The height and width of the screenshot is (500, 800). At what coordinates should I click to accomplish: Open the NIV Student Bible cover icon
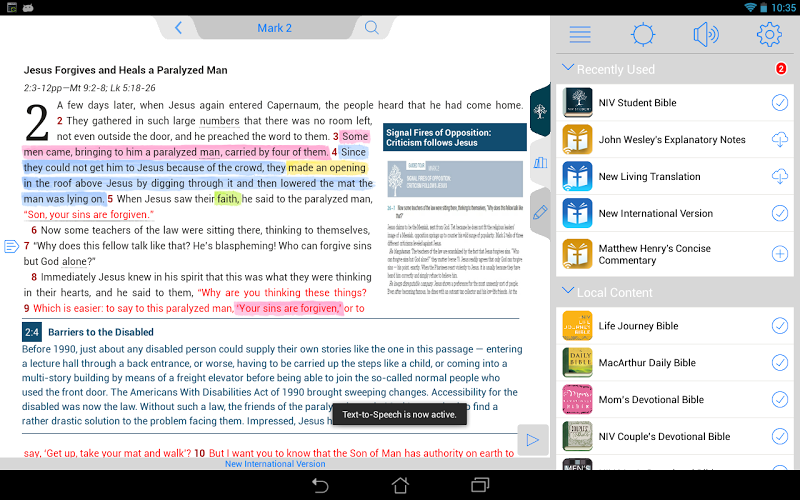click(578, 103)
